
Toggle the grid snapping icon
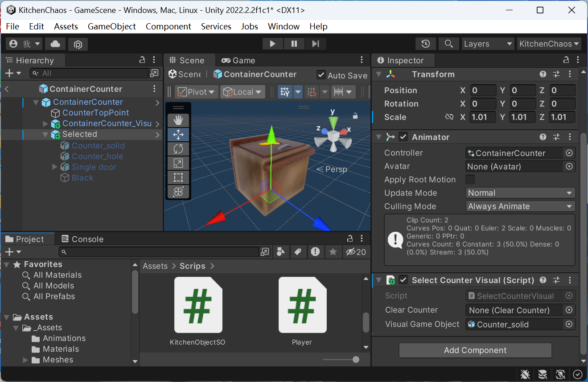click(x=313, y=92)
